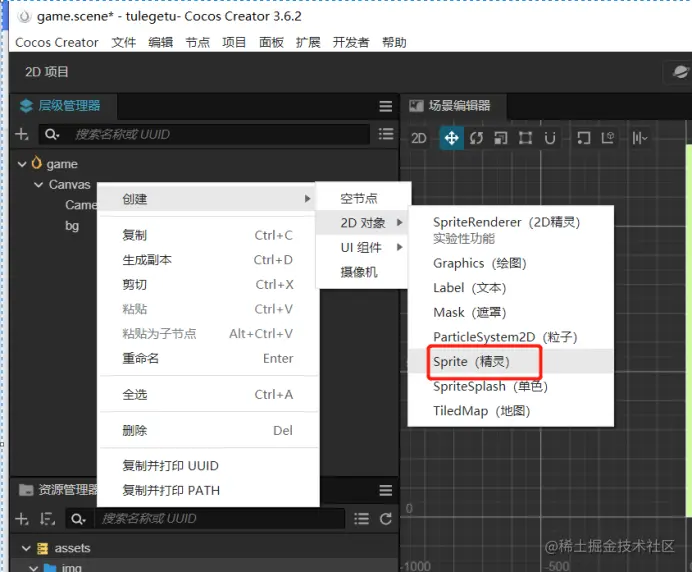Open the 创建 submenu in context menu
The image size is (693, 572).
tap(207, 199)
